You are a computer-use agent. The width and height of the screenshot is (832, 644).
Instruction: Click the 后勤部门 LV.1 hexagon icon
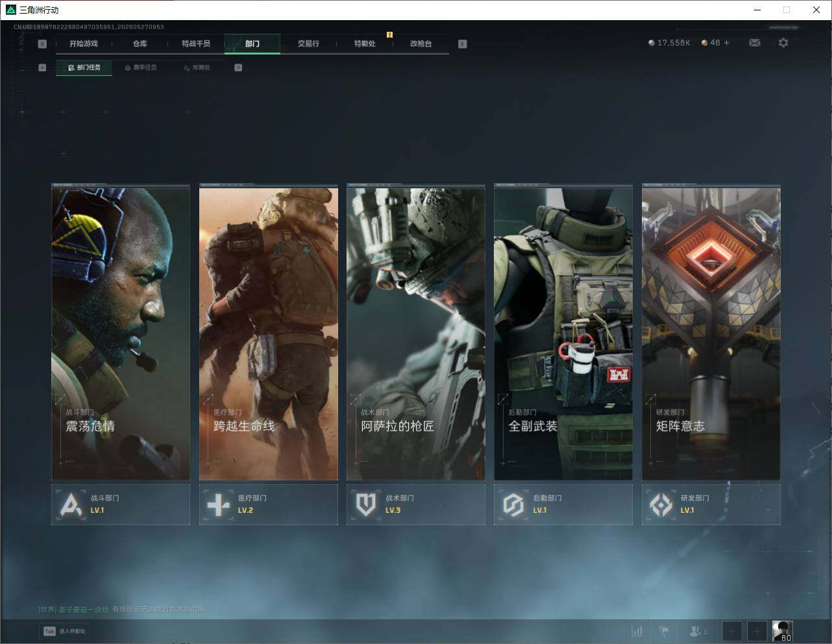coord(513,504)
